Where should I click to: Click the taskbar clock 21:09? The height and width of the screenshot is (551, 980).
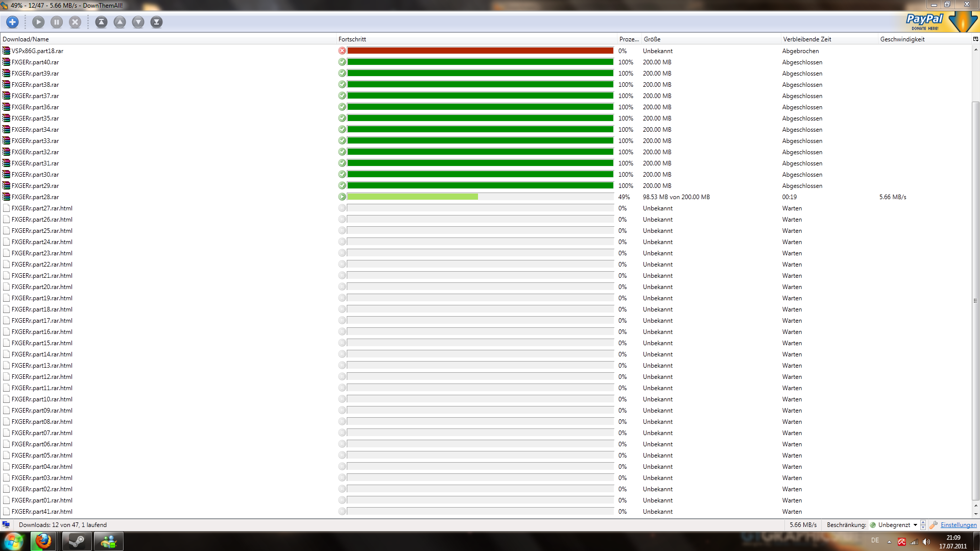(953, 538)
